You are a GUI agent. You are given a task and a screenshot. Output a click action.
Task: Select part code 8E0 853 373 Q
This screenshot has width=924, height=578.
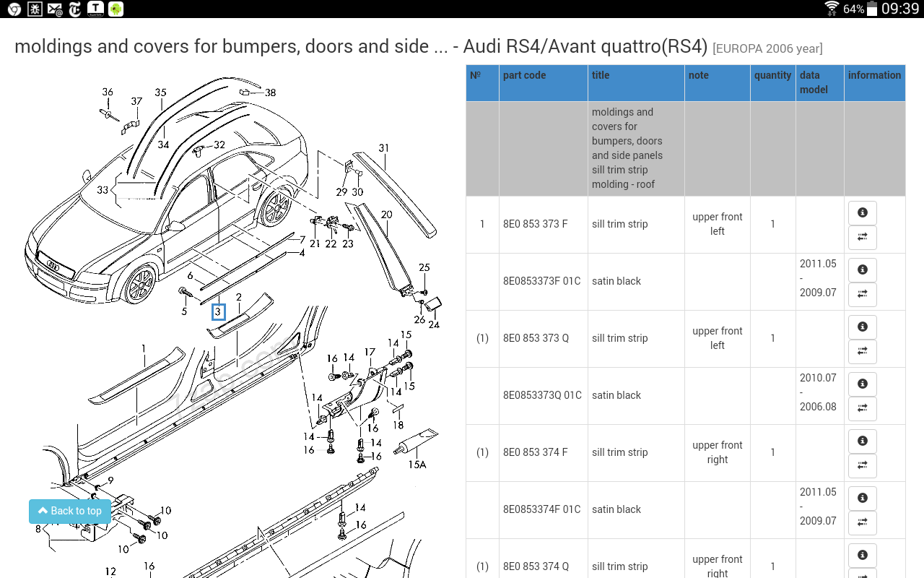coord(536,338)
